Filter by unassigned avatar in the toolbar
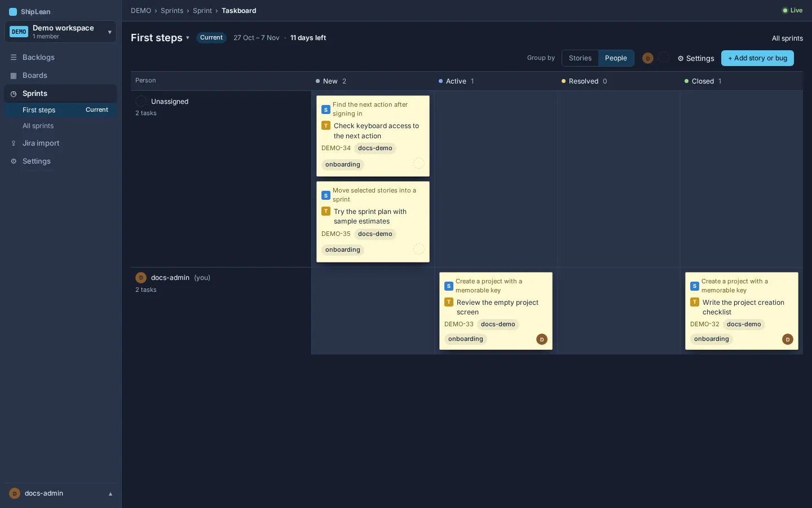812x508 pixels. (664, 58)
